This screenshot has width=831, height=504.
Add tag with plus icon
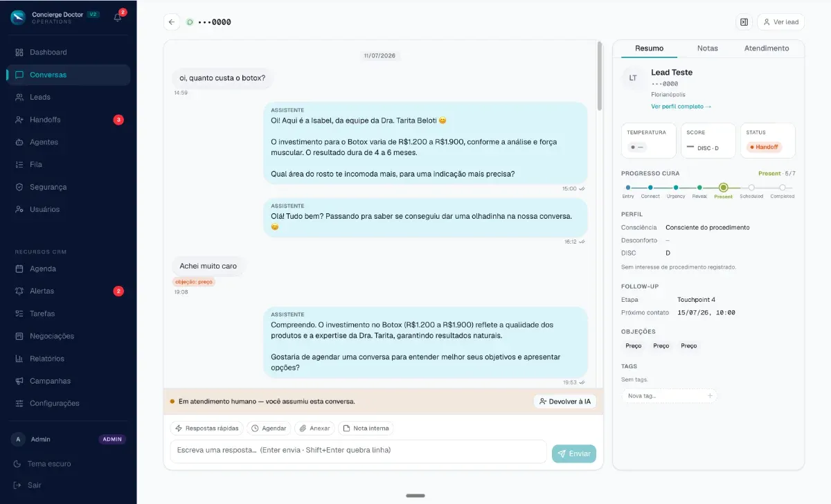coord(710,396)
